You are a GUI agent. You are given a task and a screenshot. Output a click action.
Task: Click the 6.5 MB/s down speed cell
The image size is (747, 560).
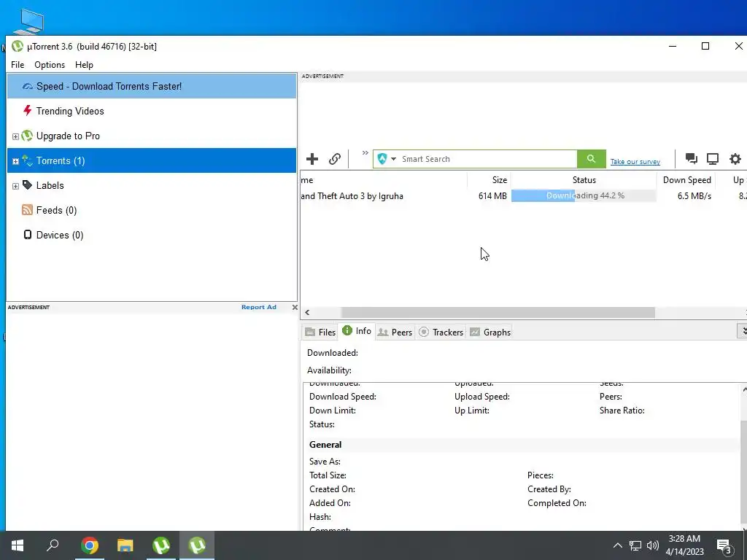pyautogui.click(x=694, y=195)
